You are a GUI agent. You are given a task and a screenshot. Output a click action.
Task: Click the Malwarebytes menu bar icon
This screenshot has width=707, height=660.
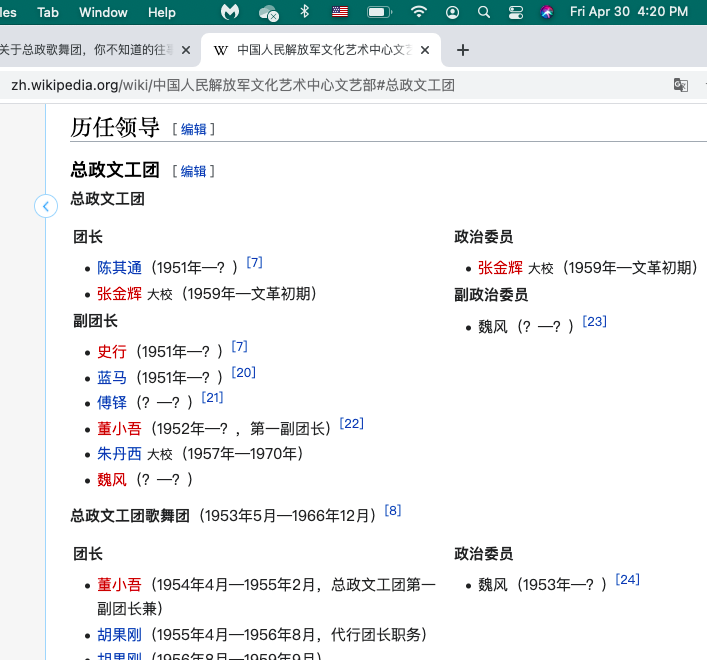(230, 13)
